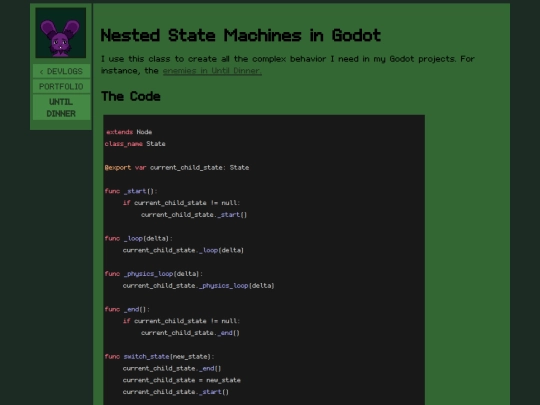The height and width of the screenshot is (405, 540).
Task: Click the "func switch_state(new_state):" line
Action: (159, 357)
